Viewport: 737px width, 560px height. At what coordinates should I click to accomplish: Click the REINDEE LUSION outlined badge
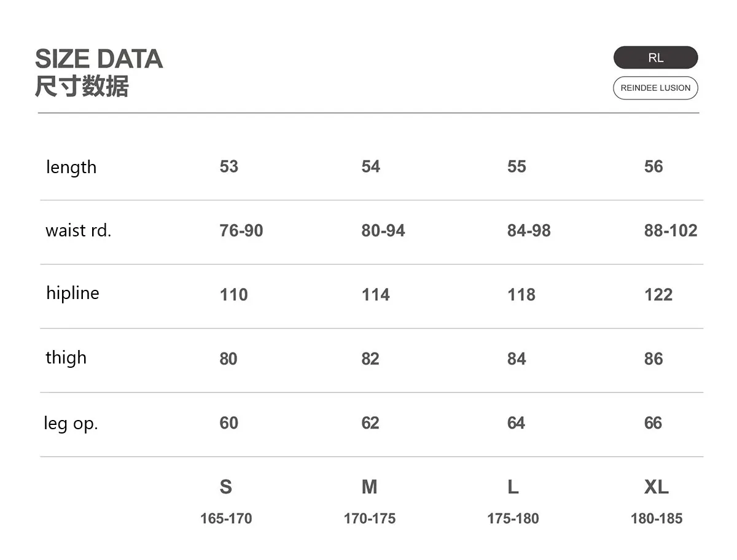(x=655, y=88)
